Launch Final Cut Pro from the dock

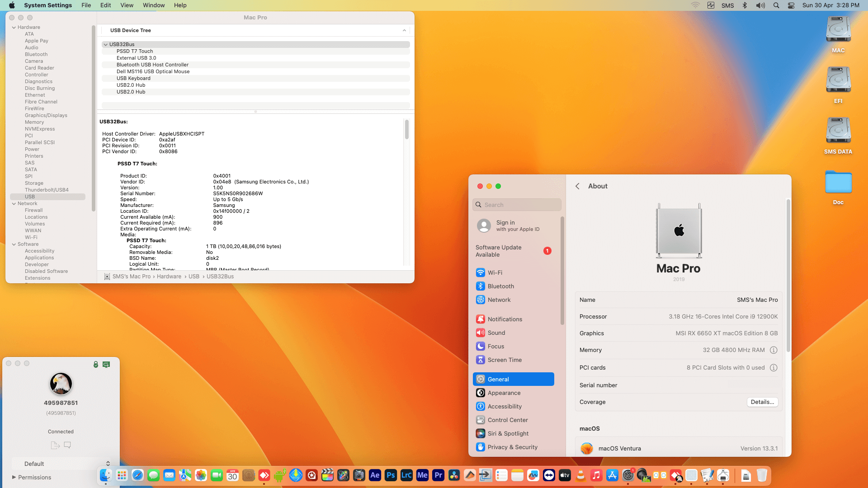pyautogui.click(x=327, y=475)
